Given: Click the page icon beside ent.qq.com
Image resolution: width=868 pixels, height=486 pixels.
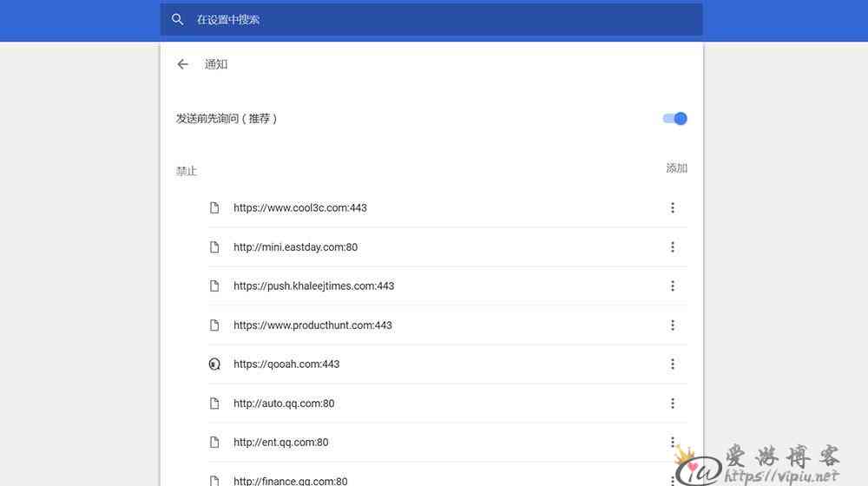Looking at the screenshot, I should pyautogui.click(x=214, y=443).
